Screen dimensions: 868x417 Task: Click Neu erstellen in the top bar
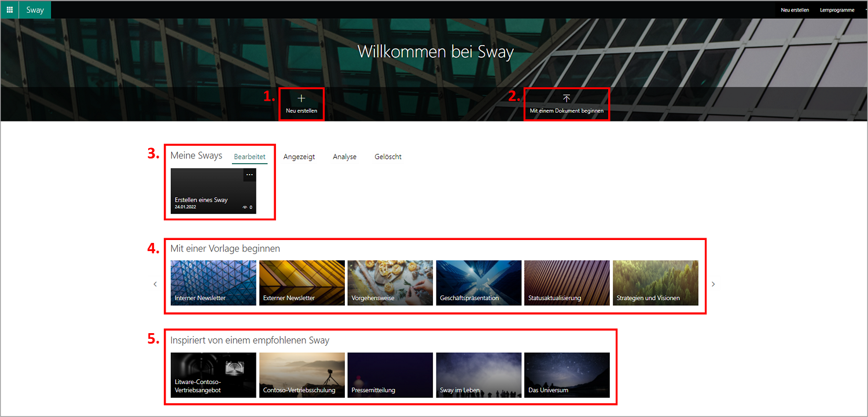pyautogui.click(x=795, y=10)
